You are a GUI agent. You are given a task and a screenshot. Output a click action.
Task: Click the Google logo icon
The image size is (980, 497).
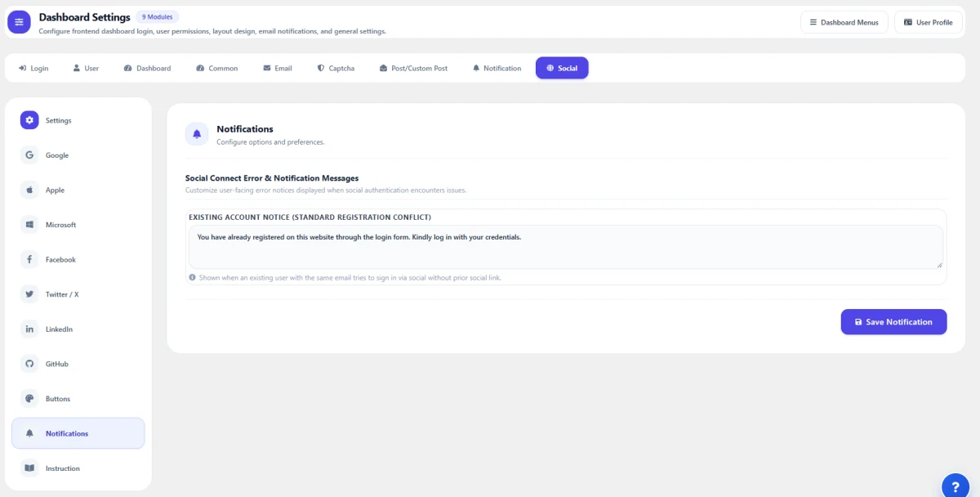(29, 155)
